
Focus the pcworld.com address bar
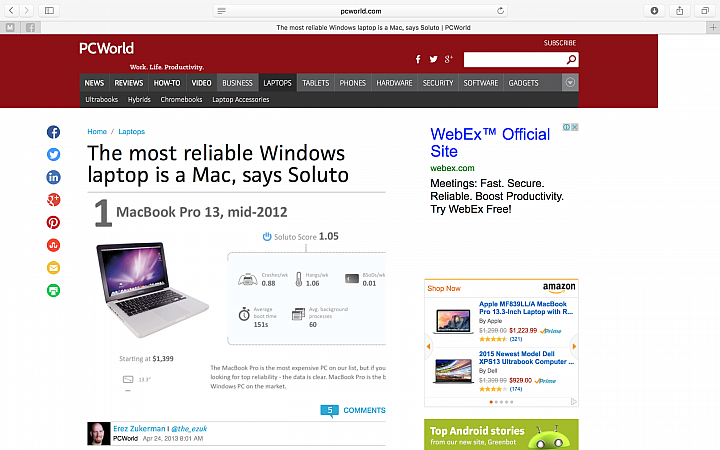(x=360, y=11)
